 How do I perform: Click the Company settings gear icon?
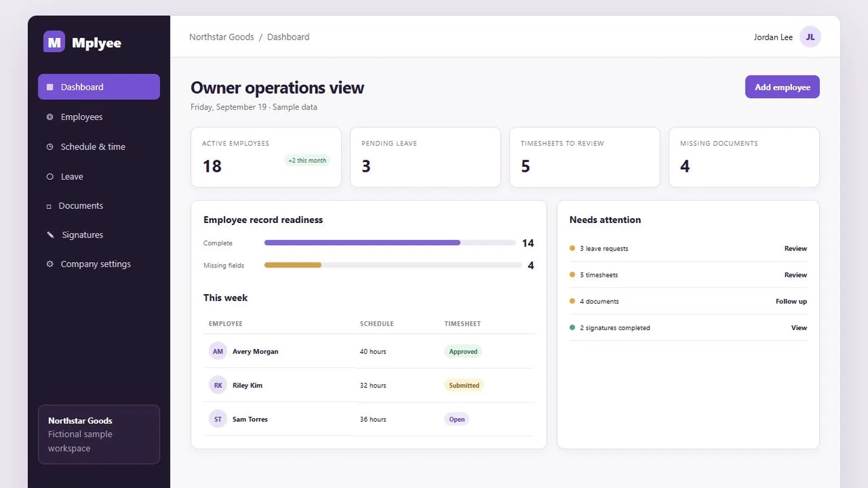[50, 264]
